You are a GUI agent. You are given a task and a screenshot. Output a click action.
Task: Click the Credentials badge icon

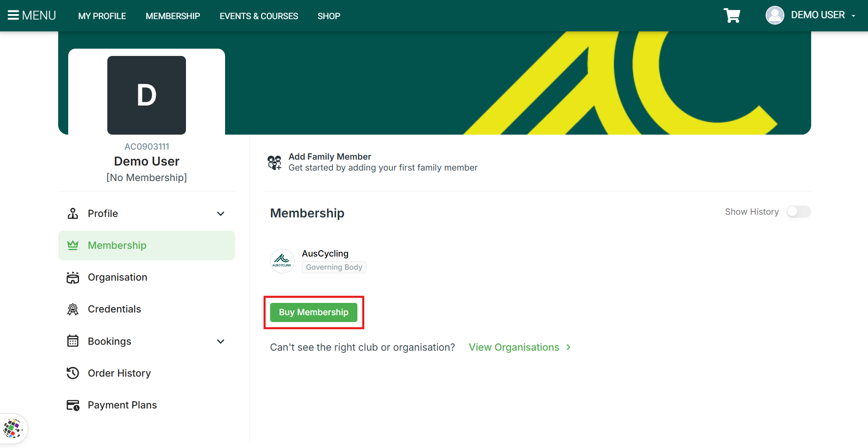click(x=73, y=309)
